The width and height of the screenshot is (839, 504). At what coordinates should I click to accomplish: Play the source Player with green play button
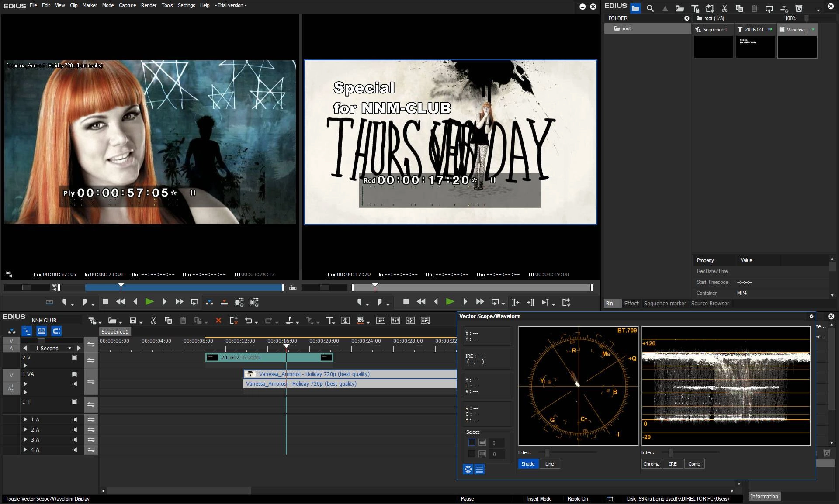tap(149, 302)
